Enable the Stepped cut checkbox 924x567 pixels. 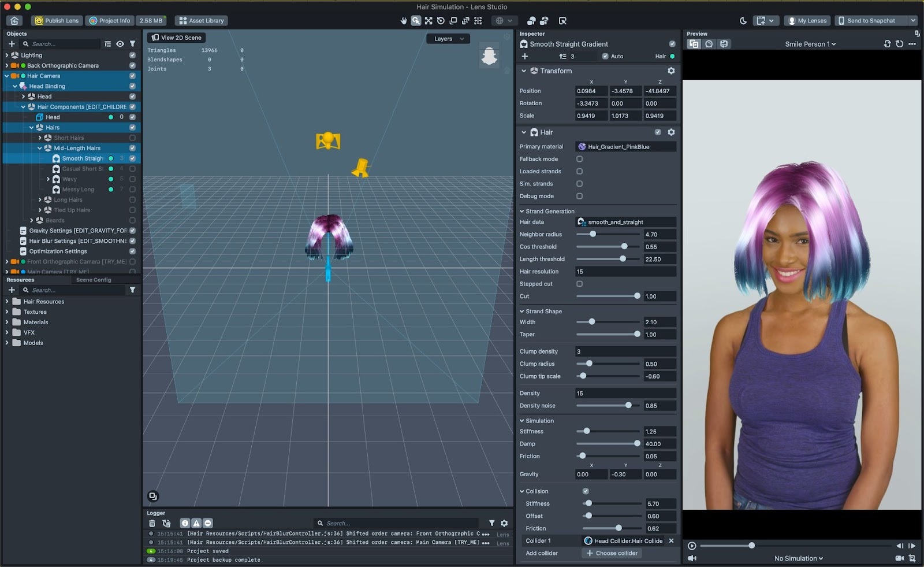pyautogui.click(x=579, y=284)
